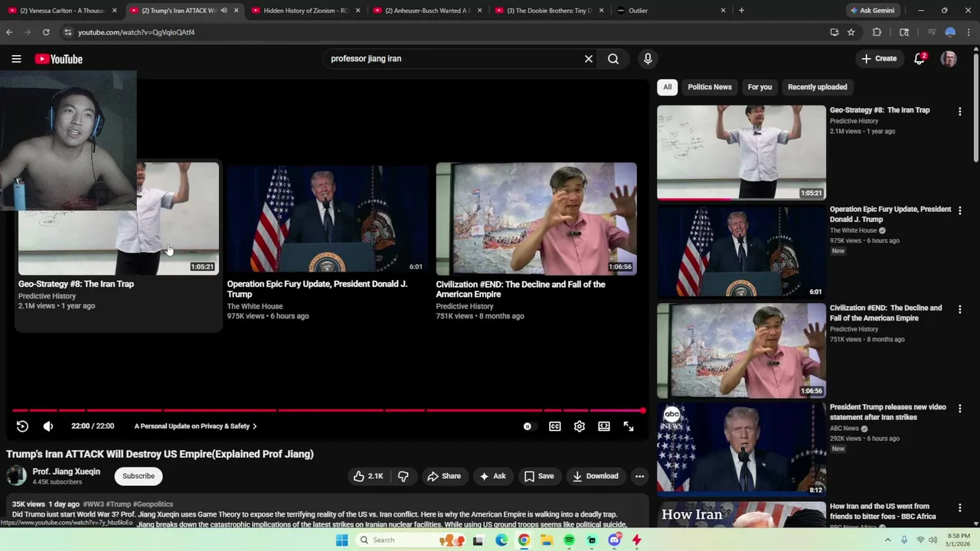
Task: Open the Chrome extensions puzzle icon
Action: 877,32
